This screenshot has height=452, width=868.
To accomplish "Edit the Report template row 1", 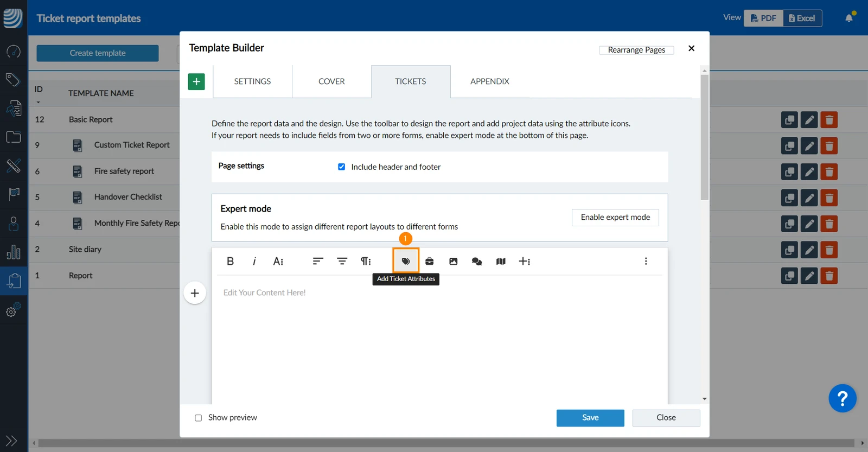I will (x=809, y=276).
